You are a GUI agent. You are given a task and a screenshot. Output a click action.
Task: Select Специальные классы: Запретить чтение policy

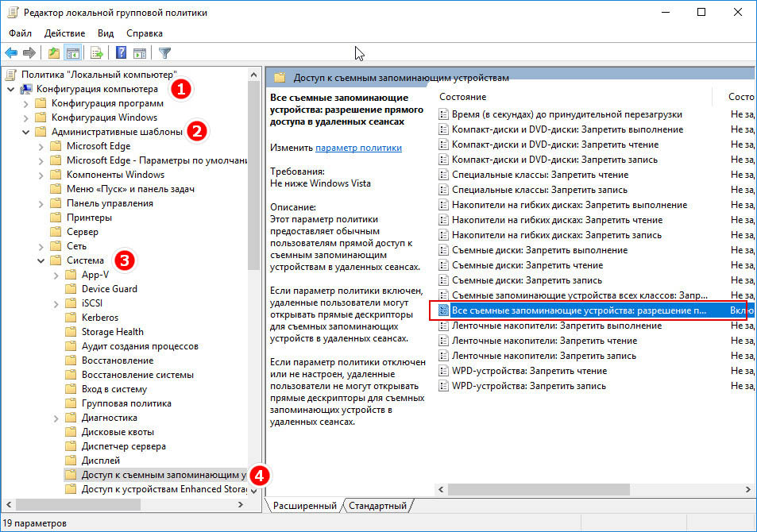(x=539, y=175)
